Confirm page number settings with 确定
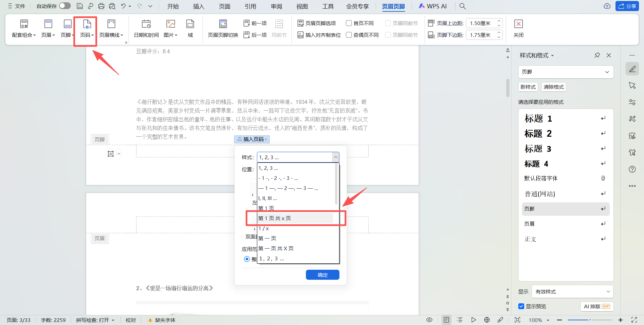This screenshot has width=644, height=325. (x=322, y=275)
